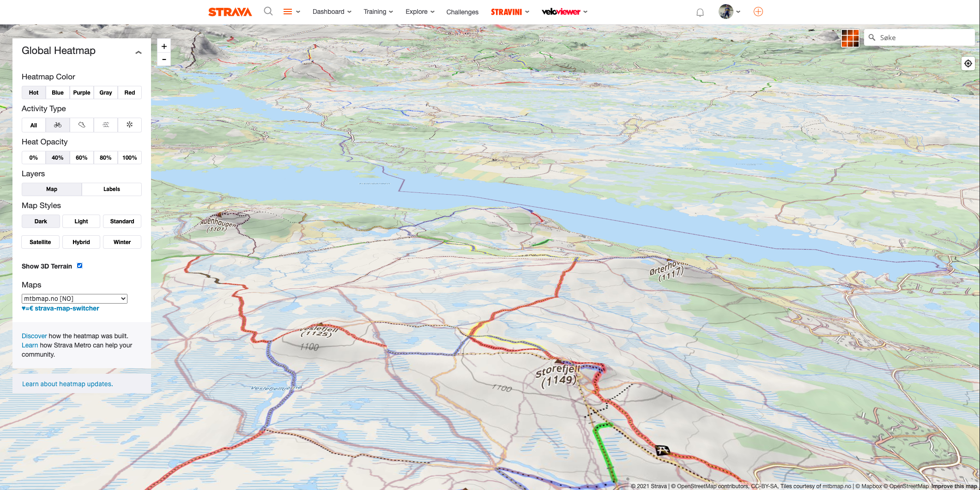Image resolution: width=980 pixels, height=490 pixels.
Task: Click the Storefjell (1149) peak label
Action: tap(557, 375)
